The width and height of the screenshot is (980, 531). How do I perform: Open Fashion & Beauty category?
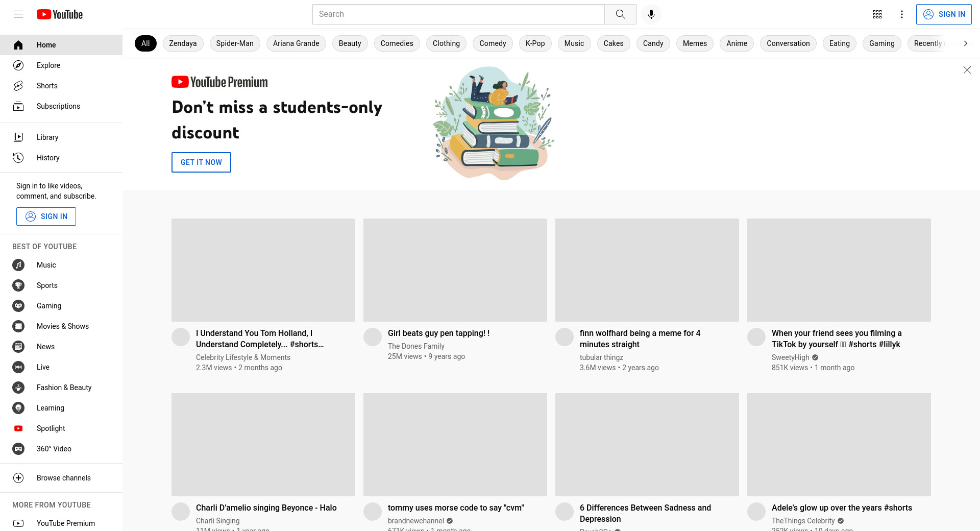tap(61, 388)
